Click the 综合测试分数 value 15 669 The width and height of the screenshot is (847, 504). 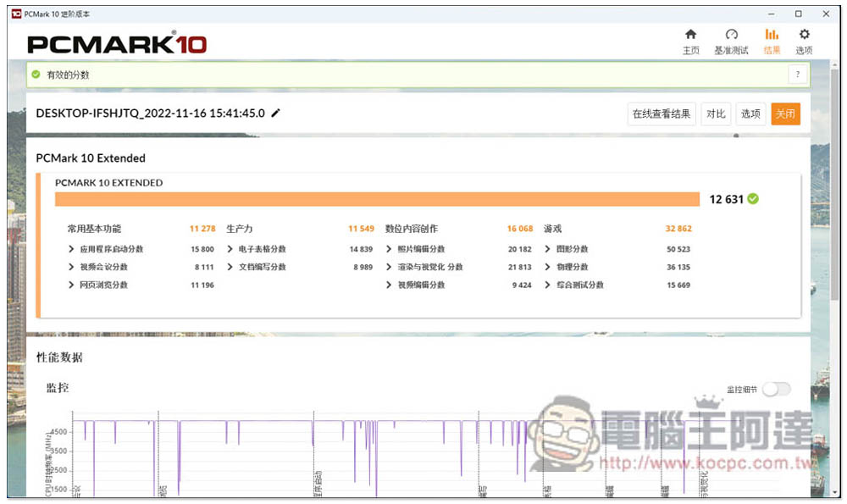pos(678,285)
